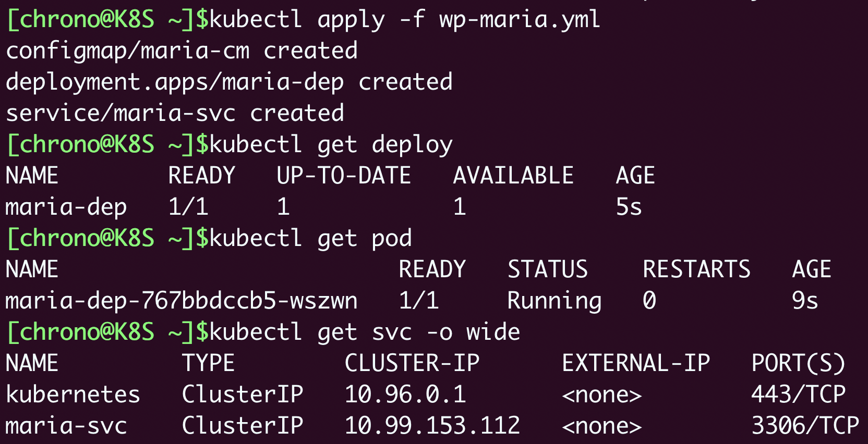Click the UP-TO-DATE column header
This screenshot has height=444, width=868.
343,176
